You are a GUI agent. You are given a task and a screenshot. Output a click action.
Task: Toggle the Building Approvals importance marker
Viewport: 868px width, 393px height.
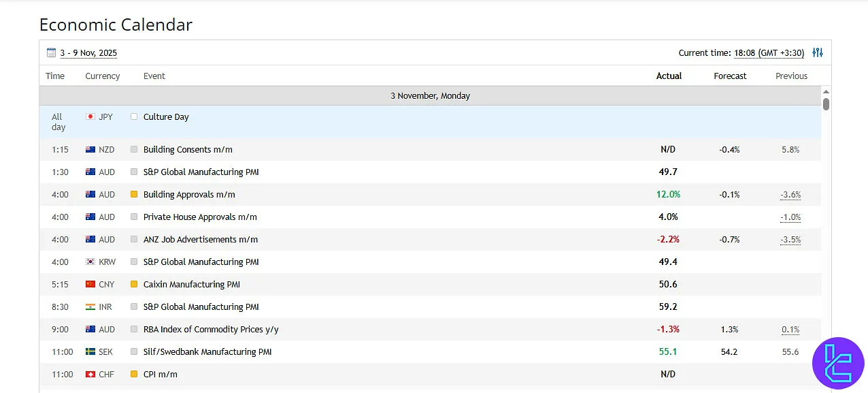coord(134,195)
